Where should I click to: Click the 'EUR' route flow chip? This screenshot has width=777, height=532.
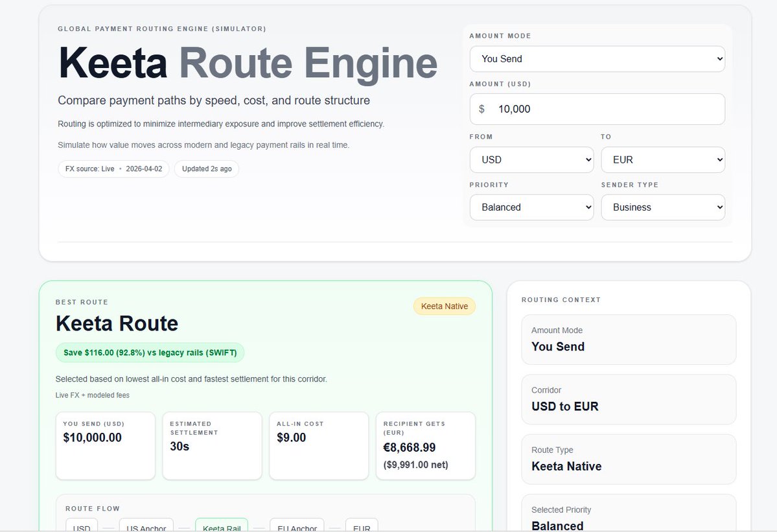point(362,526)
